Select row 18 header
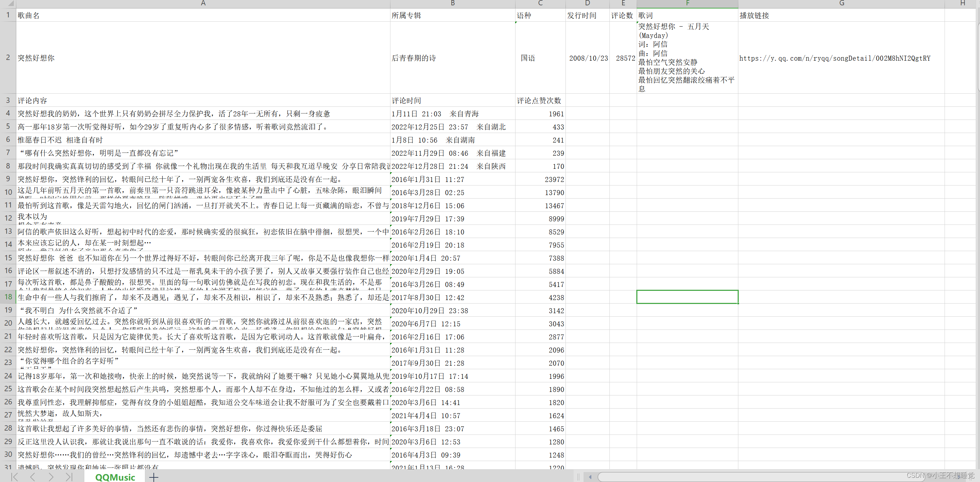 8,297
